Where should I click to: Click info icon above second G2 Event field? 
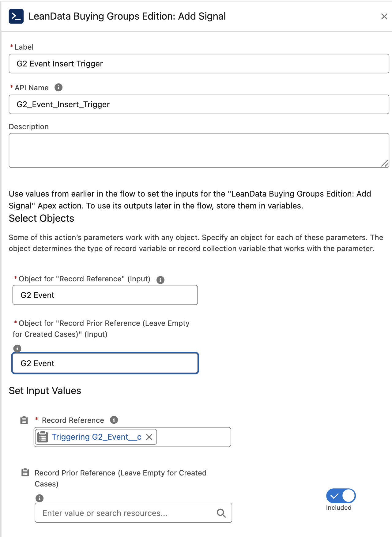[x=17, y=348]
